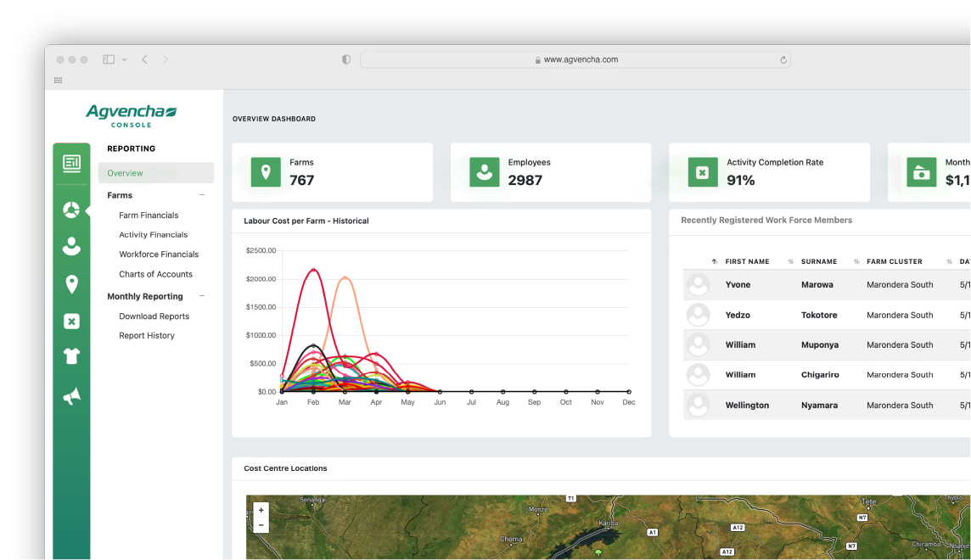Viewport: 971px width, 560px height.
Task: Open the t-shirt icon in sidebar
Action: pyautogui.click(x=71, y=356)
